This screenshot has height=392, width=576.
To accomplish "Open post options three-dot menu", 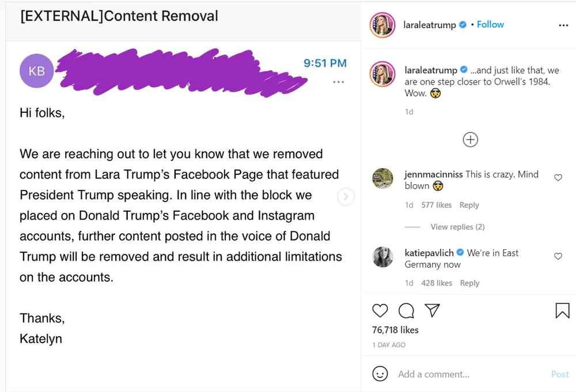I will [563, 25].
